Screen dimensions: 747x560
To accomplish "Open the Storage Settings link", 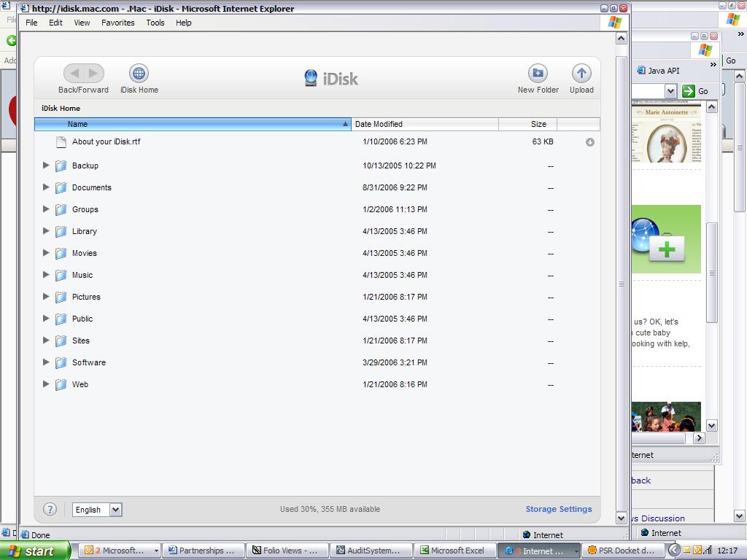I will coord(558,509).
